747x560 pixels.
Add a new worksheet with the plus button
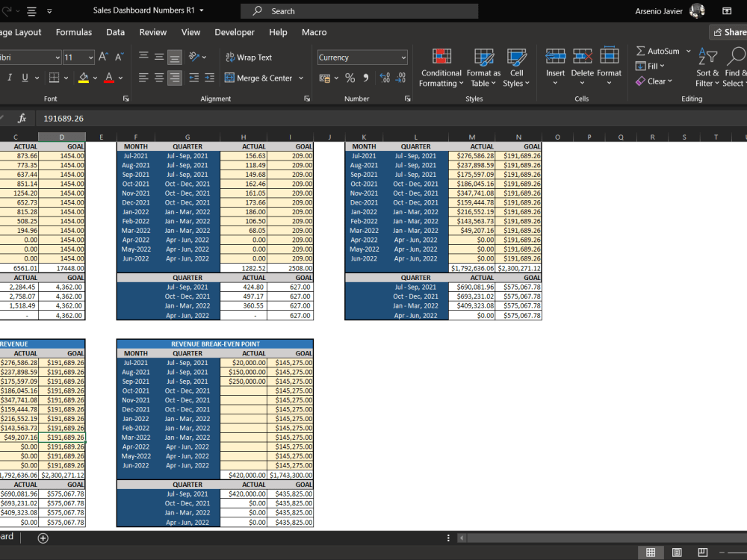(43, 538)
